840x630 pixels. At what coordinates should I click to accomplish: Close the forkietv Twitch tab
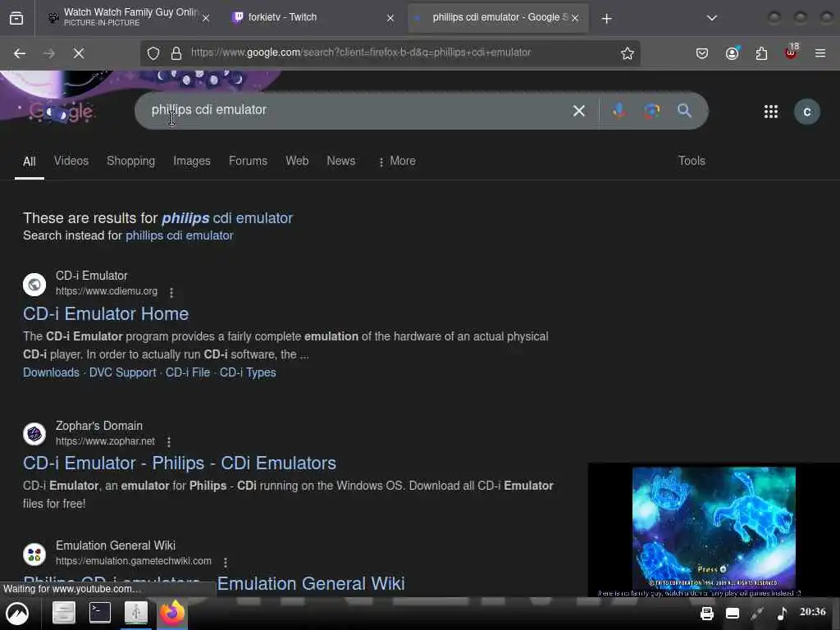pos(390,18)
